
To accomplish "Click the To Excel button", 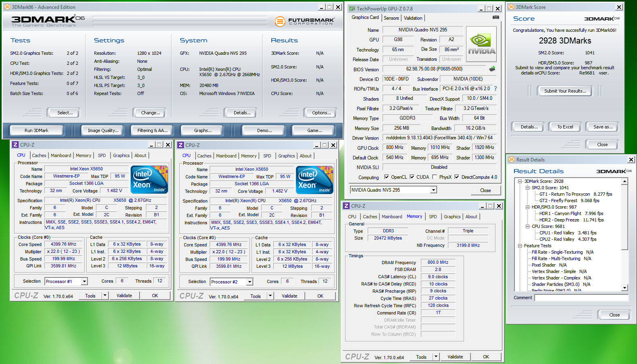I will click(x=565, y=127).
